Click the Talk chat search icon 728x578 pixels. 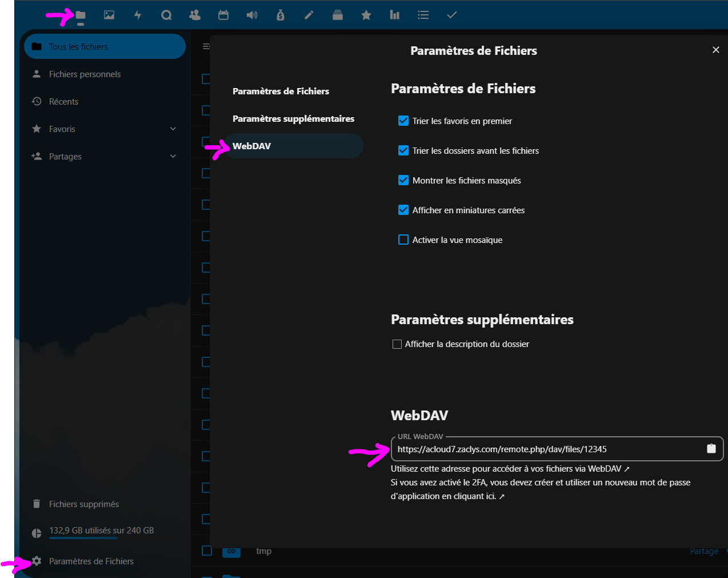[166, 15]
